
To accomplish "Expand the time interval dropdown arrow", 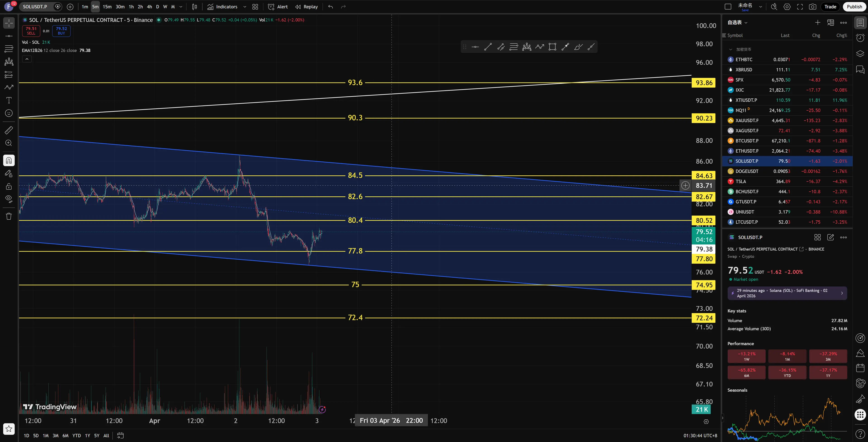I will [x=181, y=7].
